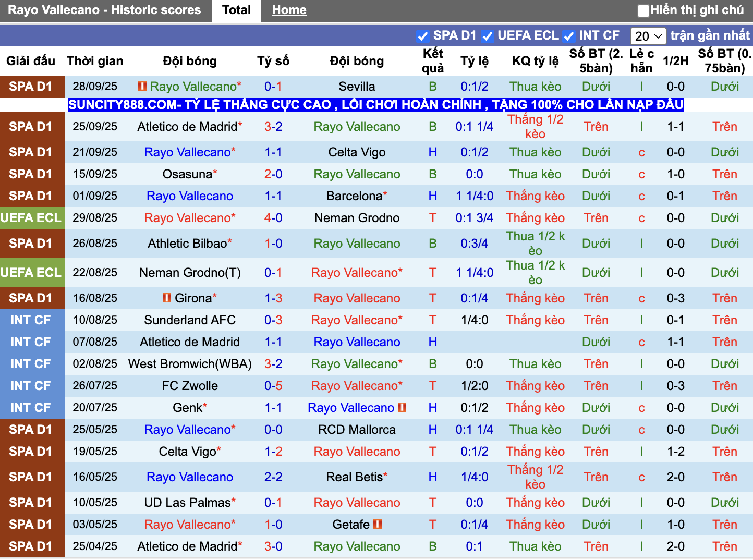This screenshot has height=560, width=753.
Task: Click Neman Grodno(T) home team
Action: 190,273
